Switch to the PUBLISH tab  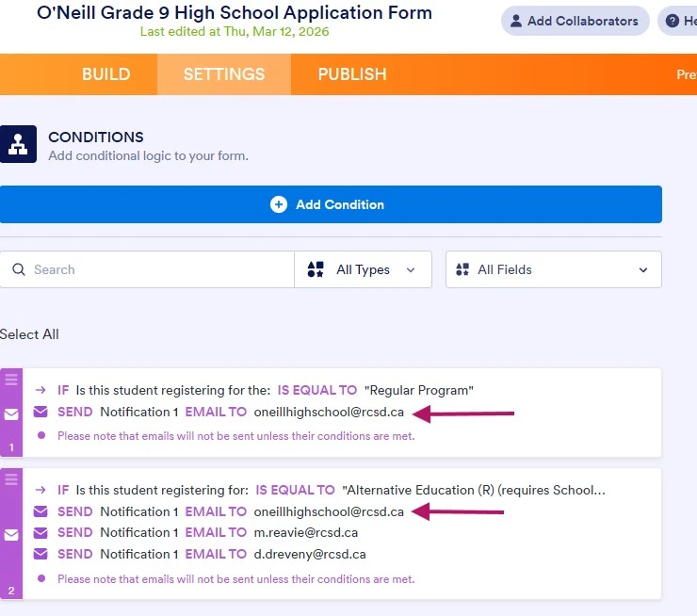pyautogui.click(x=352, y=74)
